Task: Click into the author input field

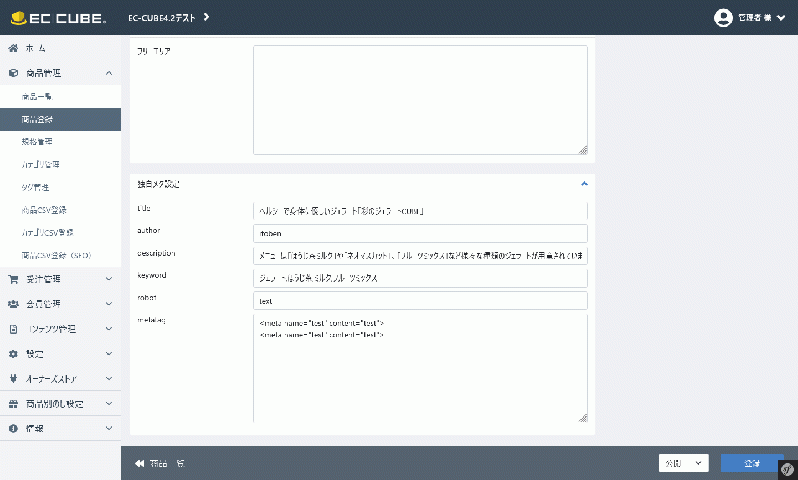Action: coord(420,234)
